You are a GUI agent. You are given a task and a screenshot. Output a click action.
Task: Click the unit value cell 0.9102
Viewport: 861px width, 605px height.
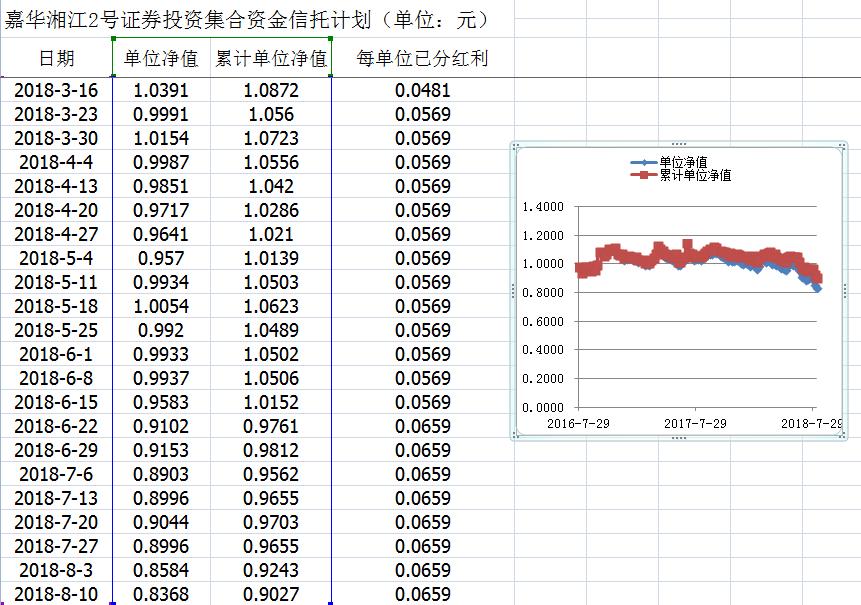[161, 426]
